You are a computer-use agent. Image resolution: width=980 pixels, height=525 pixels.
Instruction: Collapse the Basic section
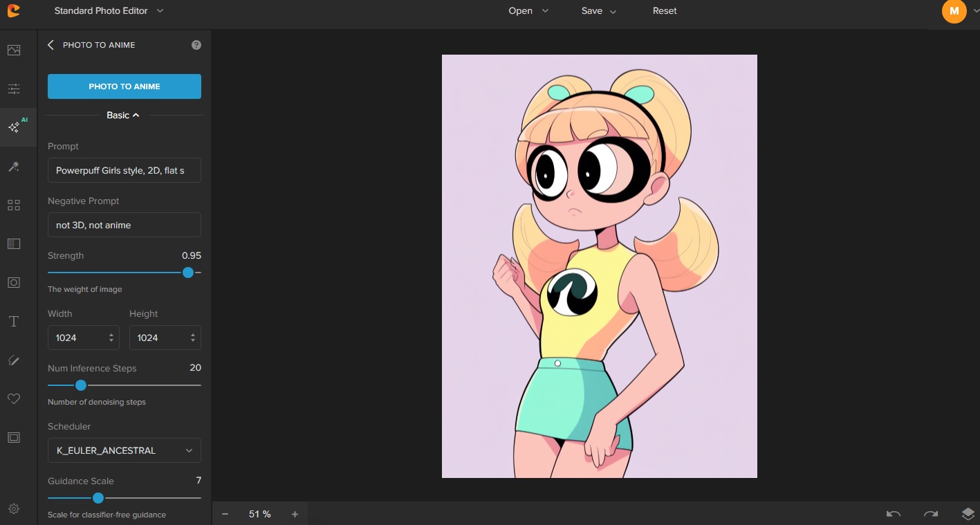click(124, 116)
